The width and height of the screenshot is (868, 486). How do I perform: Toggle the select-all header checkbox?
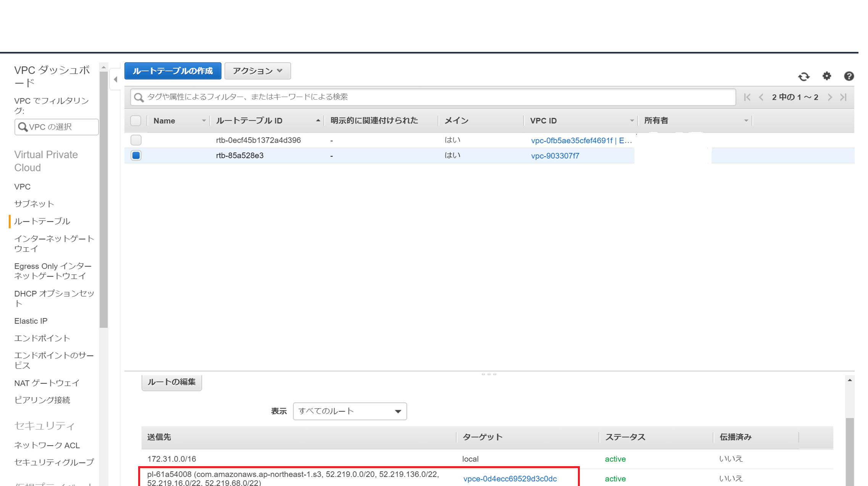click(x=136, y=121)
